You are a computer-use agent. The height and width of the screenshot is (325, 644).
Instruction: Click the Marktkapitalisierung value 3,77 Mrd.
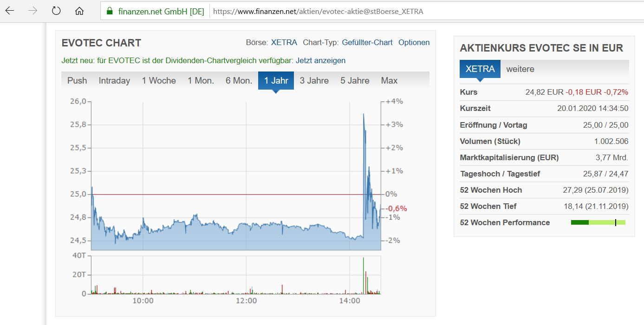[612, 157]
